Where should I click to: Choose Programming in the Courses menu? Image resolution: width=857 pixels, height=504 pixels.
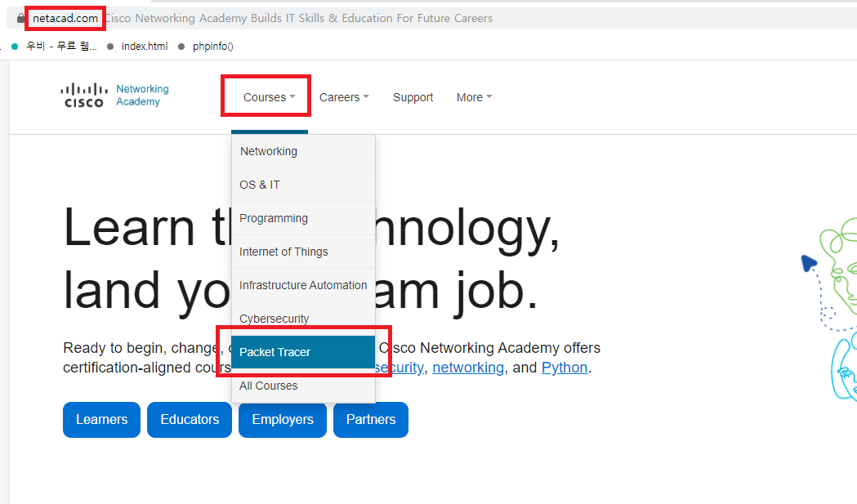tap(303, 218)
